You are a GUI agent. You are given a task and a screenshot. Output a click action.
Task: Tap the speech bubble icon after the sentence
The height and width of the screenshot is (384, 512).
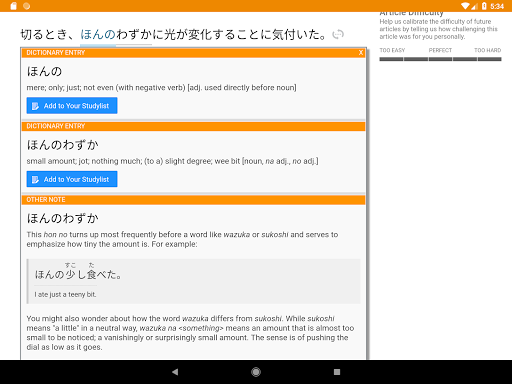point(338,34)
